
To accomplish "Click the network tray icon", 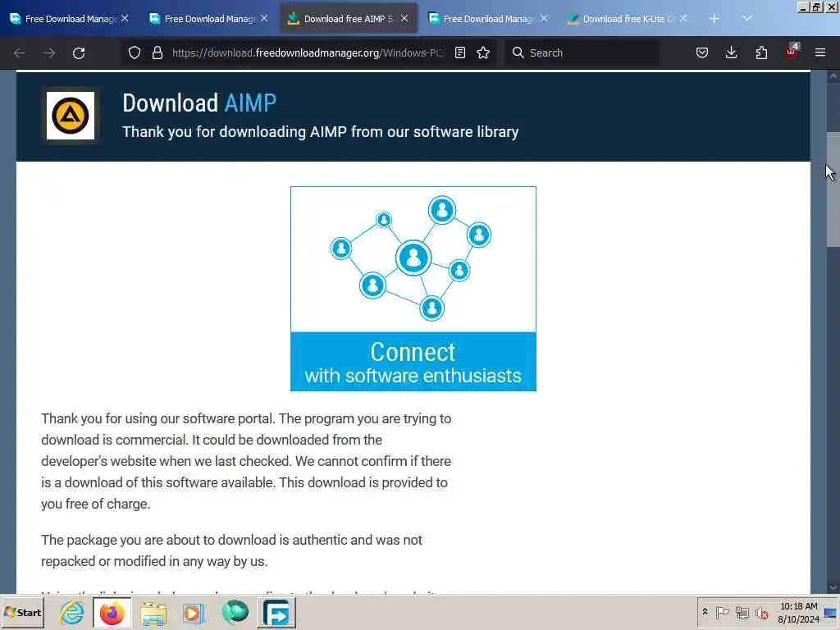I will [742, 612].
